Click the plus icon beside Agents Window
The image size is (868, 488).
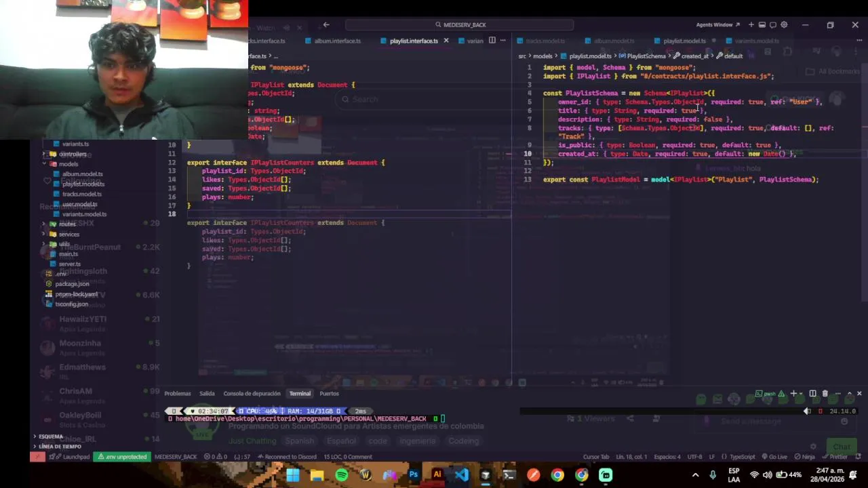(751, 25)
